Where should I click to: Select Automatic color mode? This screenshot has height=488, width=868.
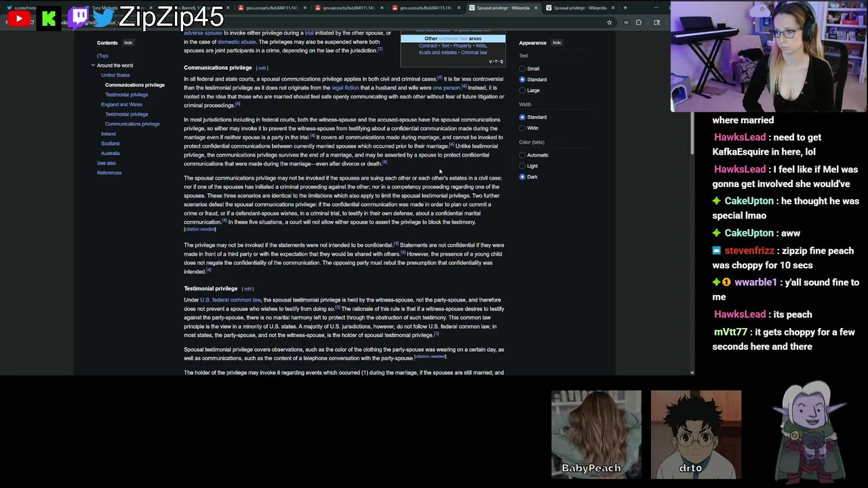click(522, 155)
